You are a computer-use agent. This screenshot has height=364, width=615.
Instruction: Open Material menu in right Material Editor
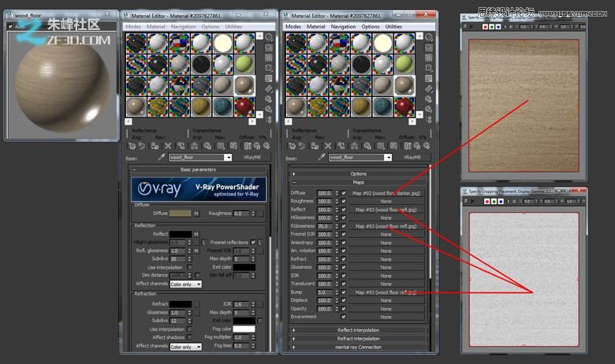click(x=315, y=27)
